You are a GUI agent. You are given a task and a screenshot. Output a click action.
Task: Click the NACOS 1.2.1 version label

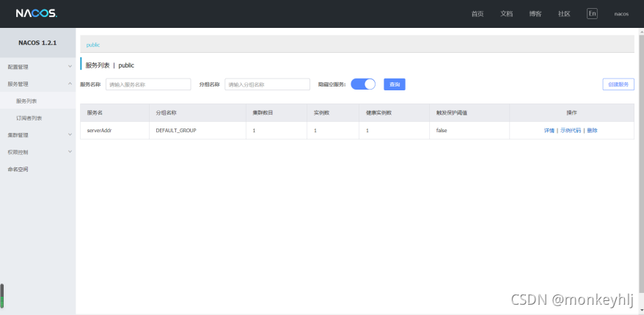pos(37,43)
